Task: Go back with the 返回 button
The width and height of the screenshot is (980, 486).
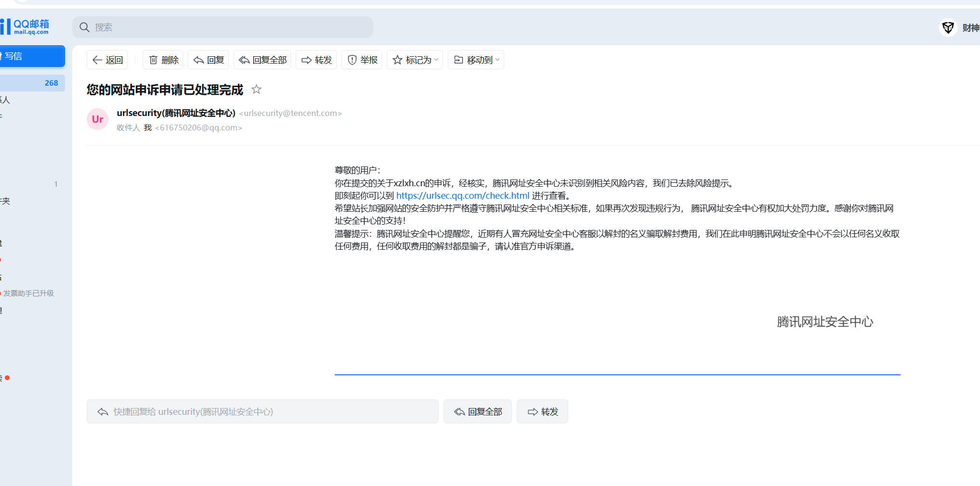Action: (x=107, y=60)
